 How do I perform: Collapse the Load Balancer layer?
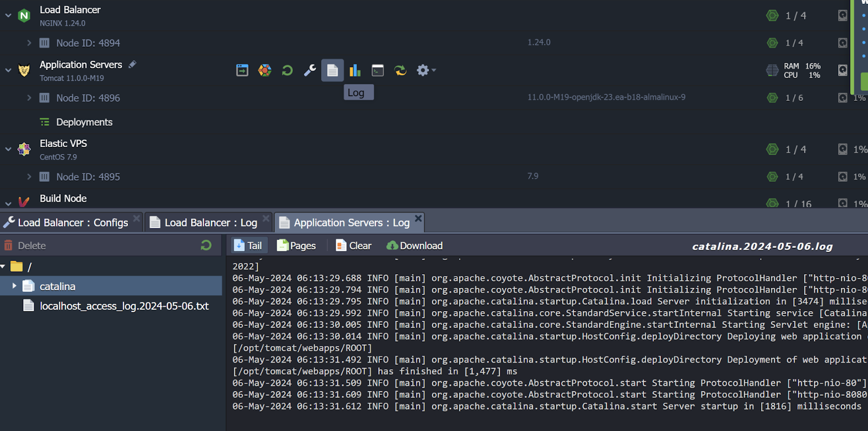(8, 16)
